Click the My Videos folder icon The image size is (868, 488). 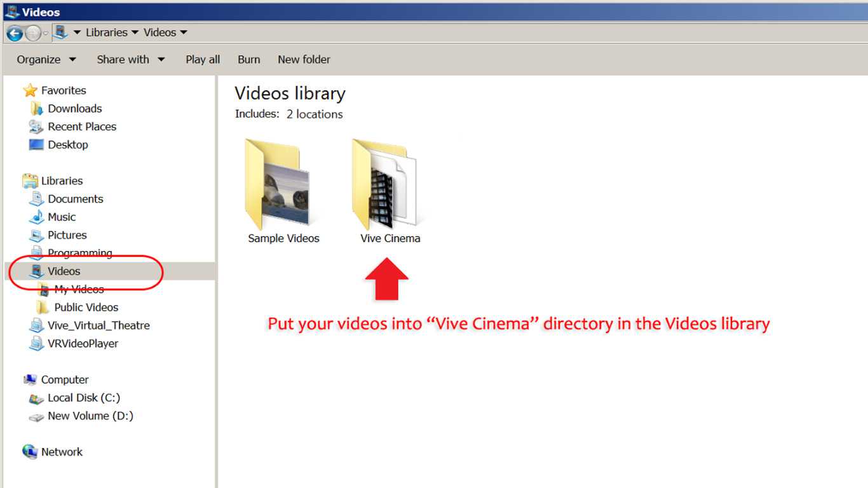coord(43,290)
